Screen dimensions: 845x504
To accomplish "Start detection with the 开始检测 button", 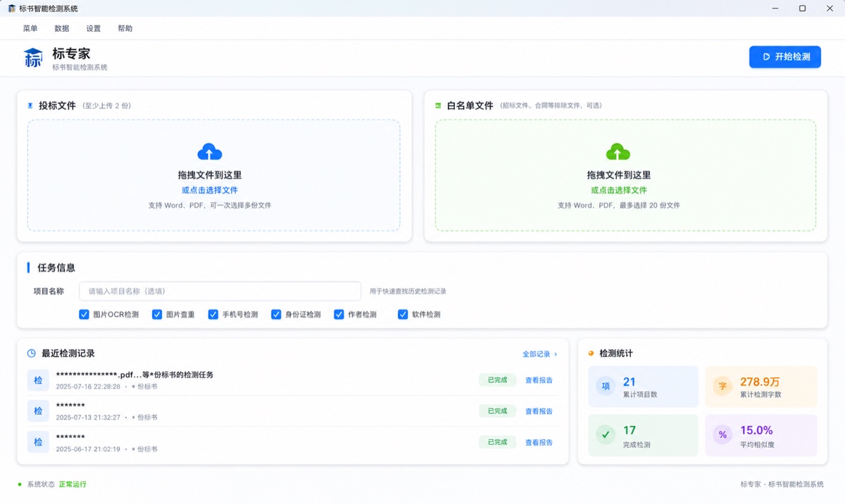I will coord(785,57).
